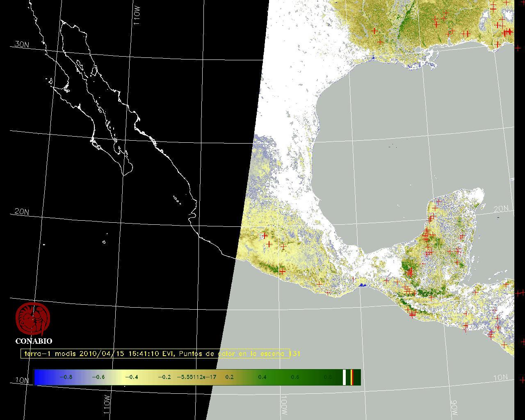
Task: Click white stripe at color bar's right end
Action: coord(345,377)
